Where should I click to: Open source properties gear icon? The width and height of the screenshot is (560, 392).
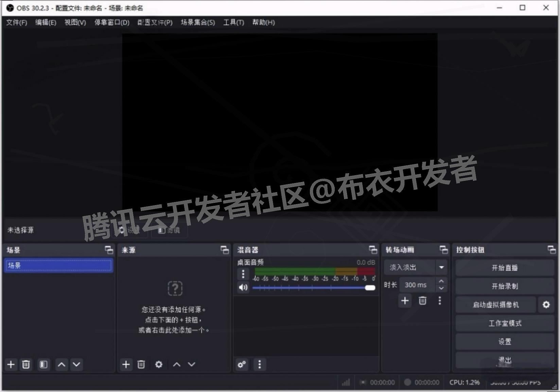click(159, 364)
